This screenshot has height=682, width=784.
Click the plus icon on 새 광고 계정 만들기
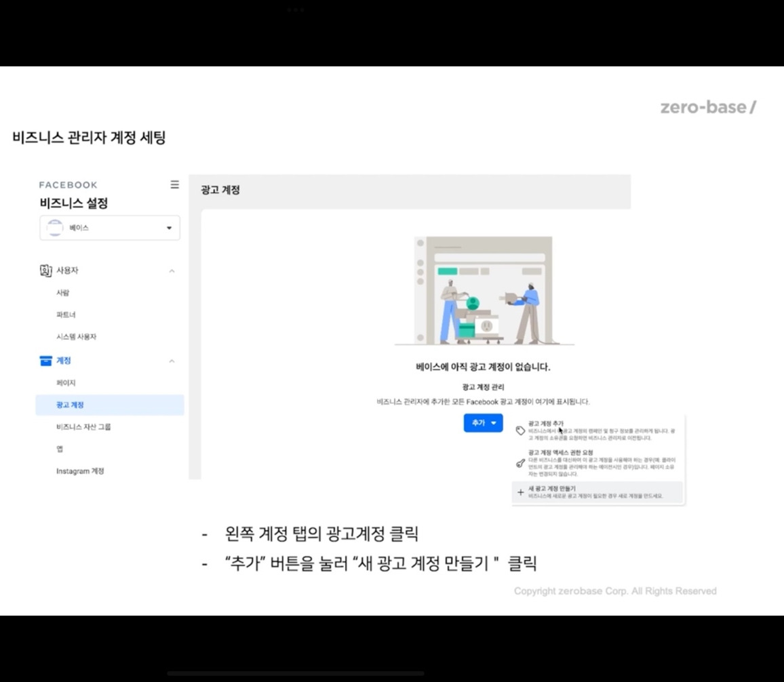tap(520, 492)
